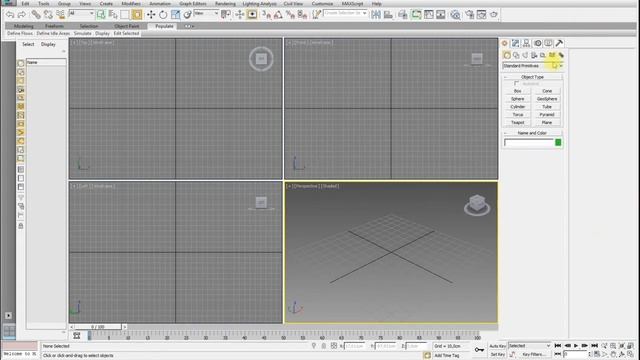Click the time slider at 0/100

click(98, 327)
